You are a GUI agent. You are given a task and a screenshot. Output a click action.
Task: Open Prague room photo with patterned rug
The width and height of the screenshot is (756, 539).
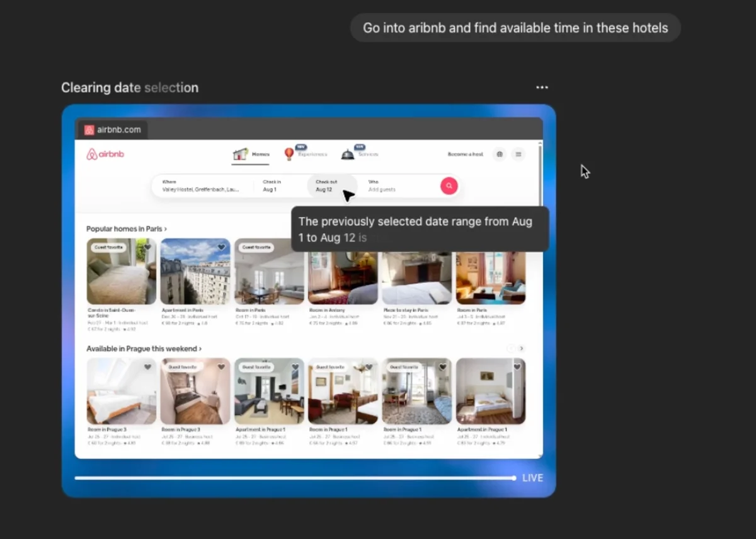point(416,391)
